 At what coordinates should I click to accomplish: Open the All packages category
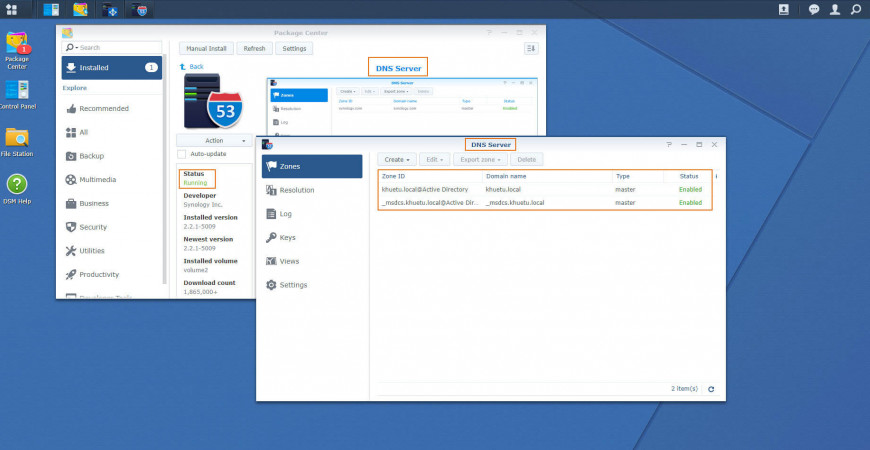112,132
